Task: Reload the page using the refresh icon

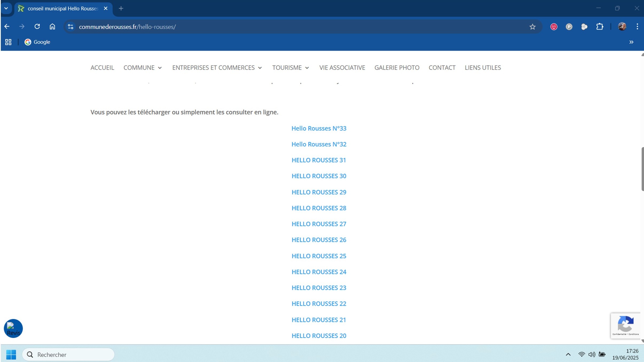Action: (x=37, y=26)
